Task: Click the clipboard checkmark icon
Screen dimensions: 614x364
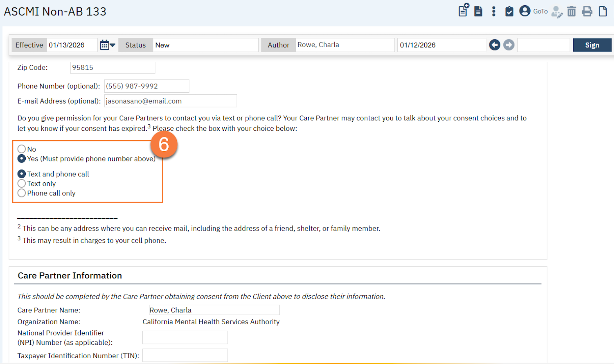Action: 509,11
